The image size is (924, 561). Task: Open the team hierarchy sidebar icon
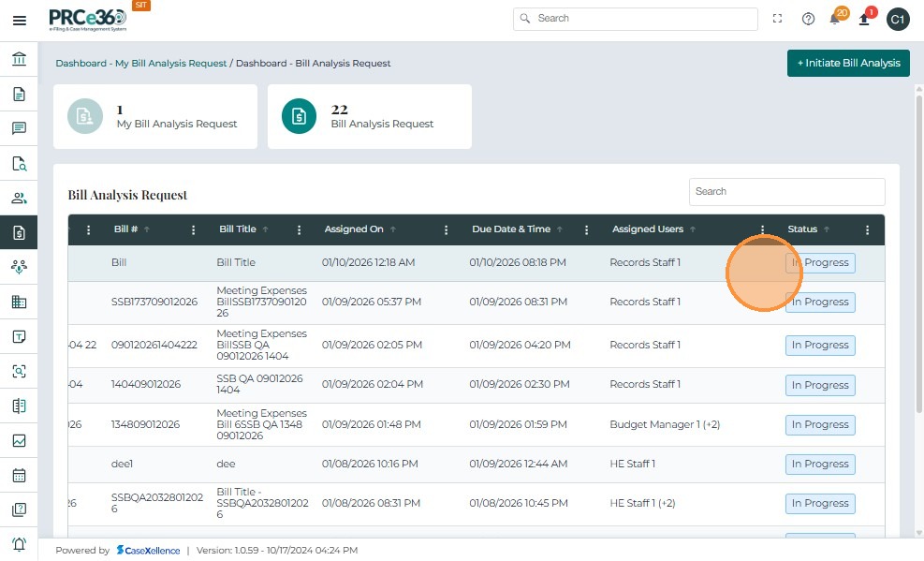click(19, 267)
